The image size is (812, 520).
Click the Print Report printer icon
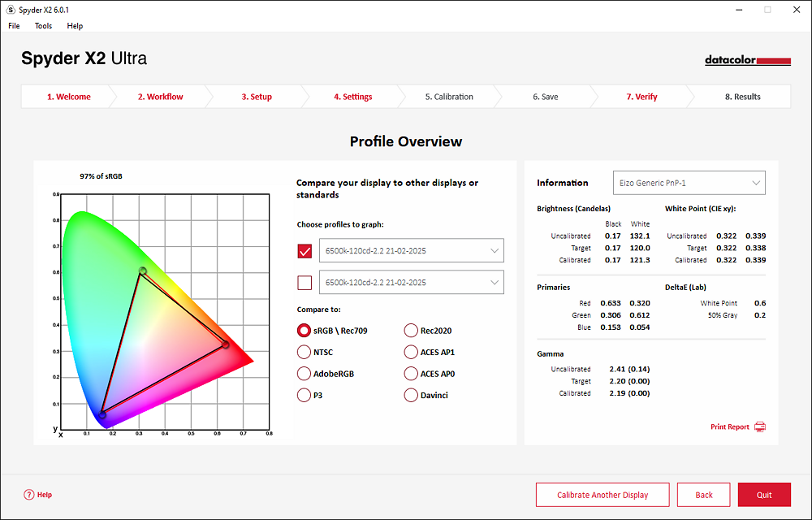pyautogui.click(x=760, y=426)
